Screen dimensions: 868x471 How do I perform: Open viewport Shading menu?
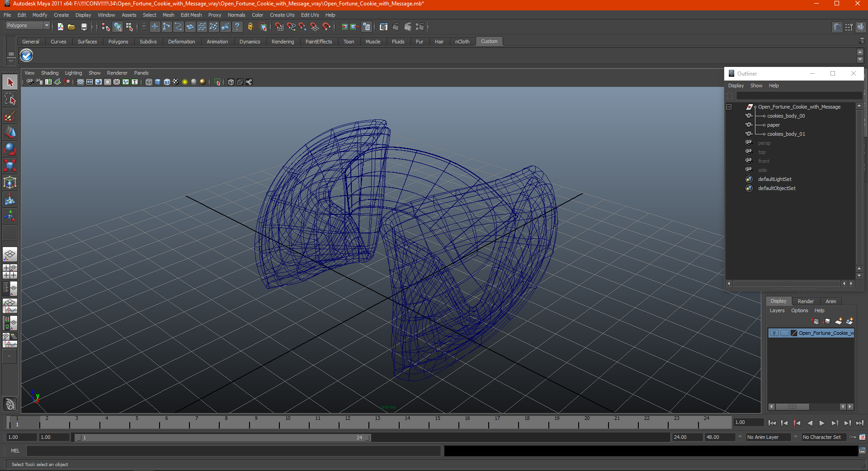click(50, 73)
